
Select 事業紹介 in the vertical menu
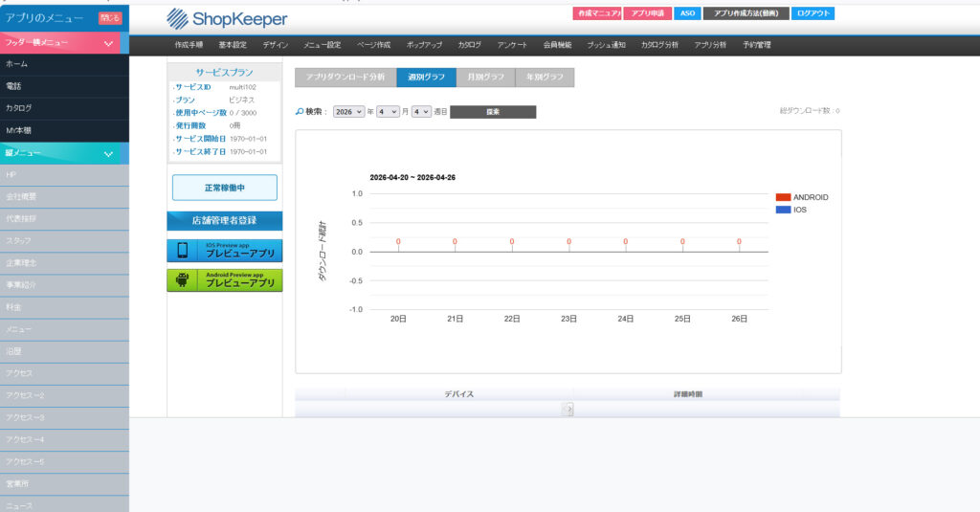(x=64, y=285)
